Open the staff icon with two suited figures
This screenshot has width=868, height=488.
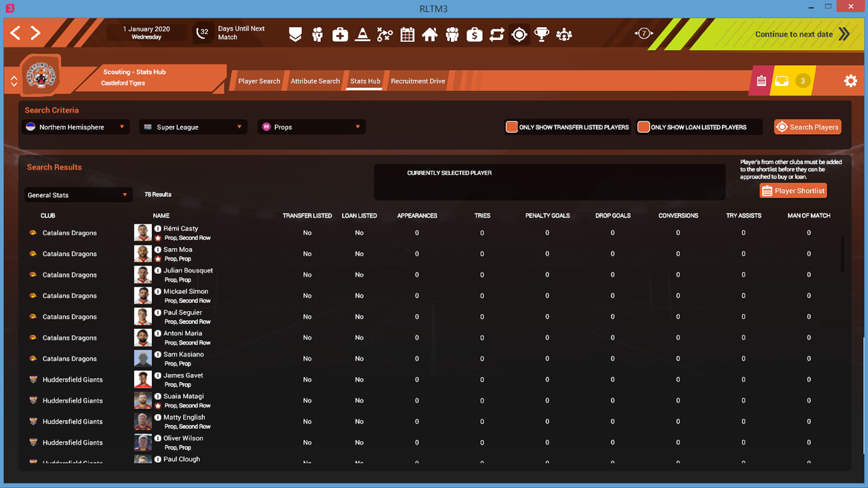tap(317, 35)
